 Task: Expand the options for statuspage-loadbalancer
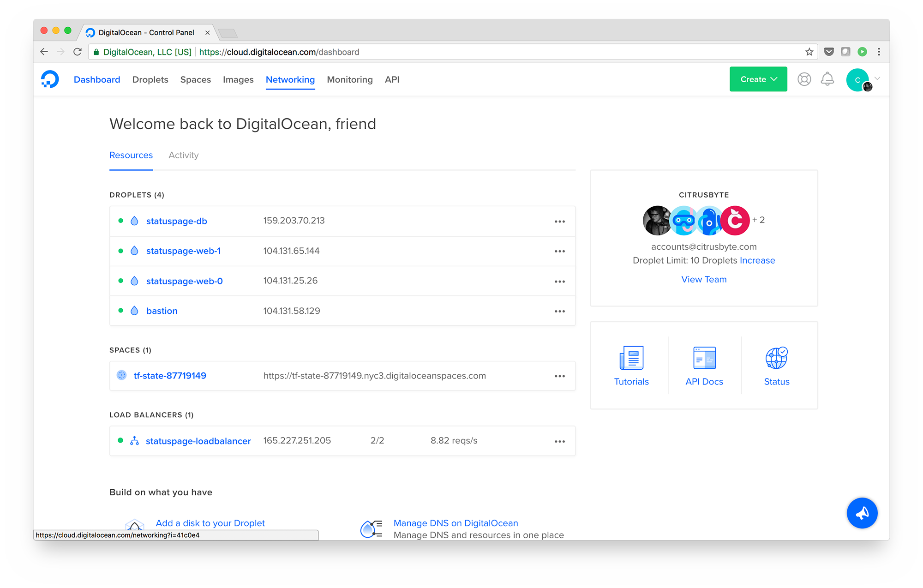click(x=559, y=442)
